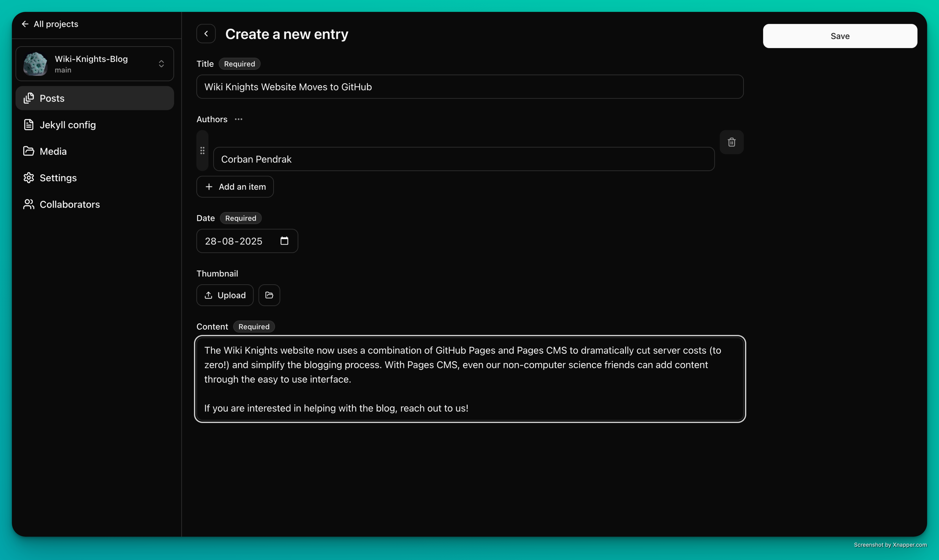The image size is (939, 560).
Task: Delete the Corban Pendrak author item
Action: [x=731, y=142]
